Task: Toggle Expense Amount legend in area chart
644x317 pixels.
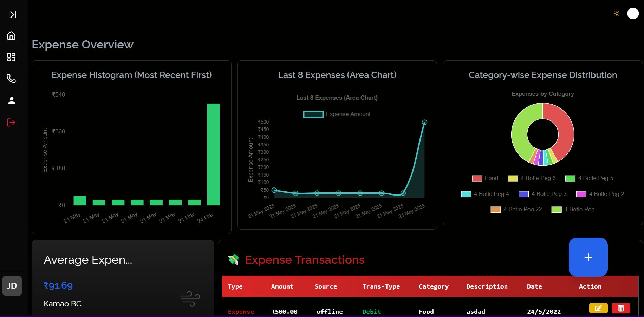Action: [x=337, y=114]
